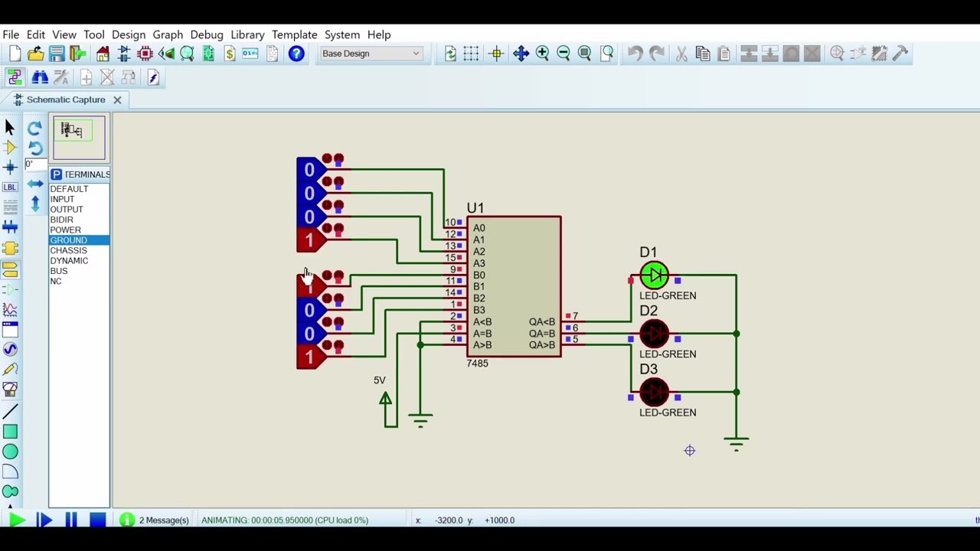The image size is (980, 551).
Task: Open the PCB Layout chip icon
Action: point(145,54)
